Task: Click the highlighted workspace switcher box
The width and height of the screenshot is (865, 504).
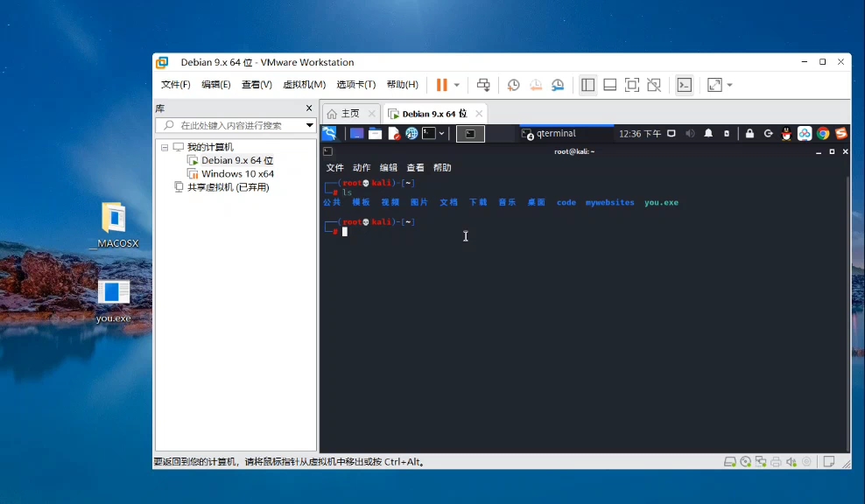Action: [x=470, y=134]
